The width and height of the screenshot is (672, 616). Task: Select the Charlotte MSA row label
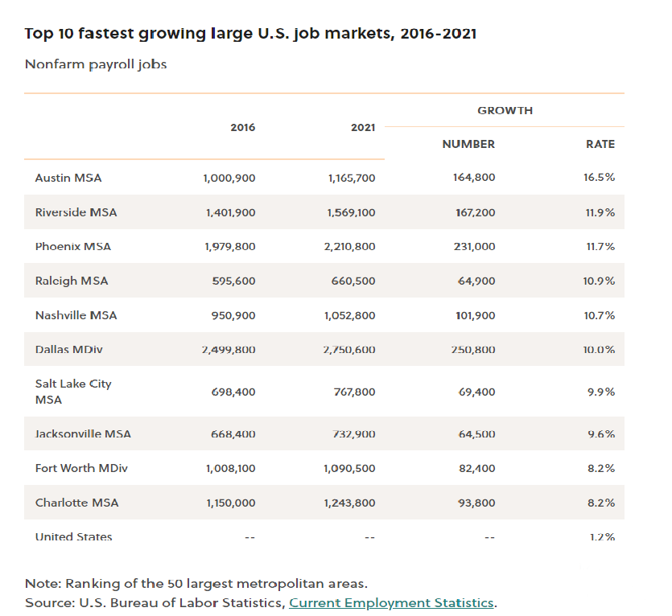[x=76, y=503]
